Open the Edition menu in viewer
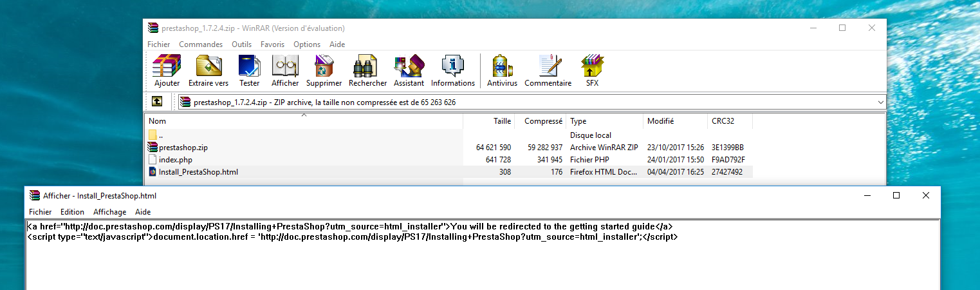This screenshot has height=290, width=980. pyautogui.click(x=72, y=211)
